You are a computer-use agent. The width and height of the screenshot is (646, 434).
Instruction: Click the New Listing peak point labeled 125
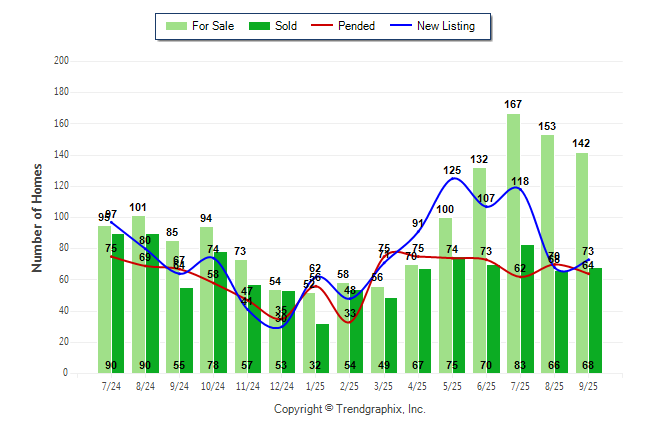pos(452,179)
